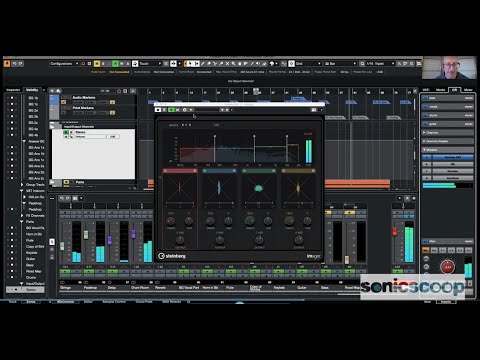Select the Zoom magnifier tool
The image size is (480, 360).
tap(233, 63)
